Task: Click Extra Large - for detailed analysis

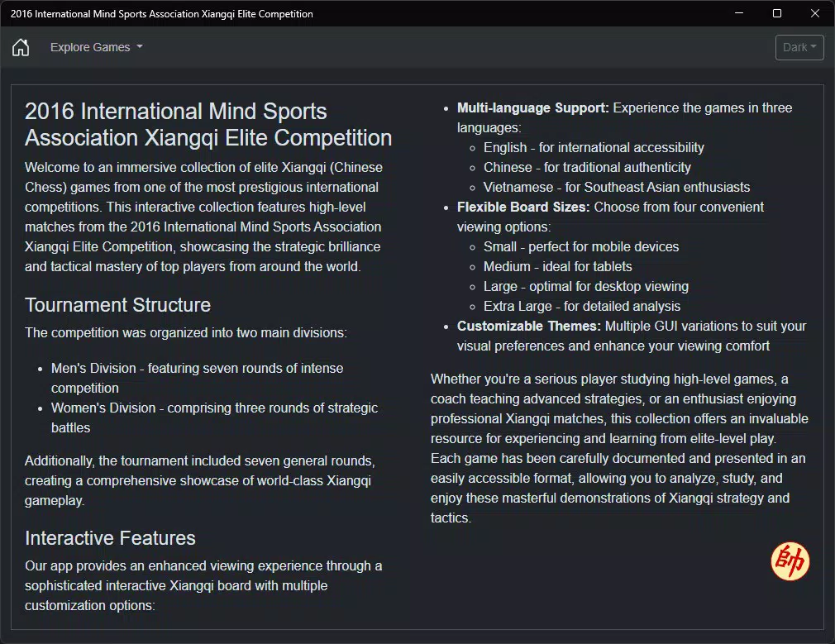Action: (x=582, y=306)
